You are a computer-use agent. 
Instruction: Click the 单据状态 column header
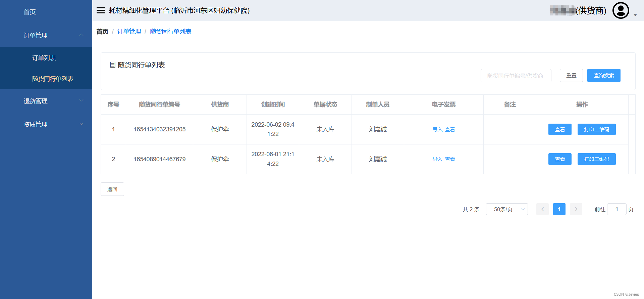325,104
